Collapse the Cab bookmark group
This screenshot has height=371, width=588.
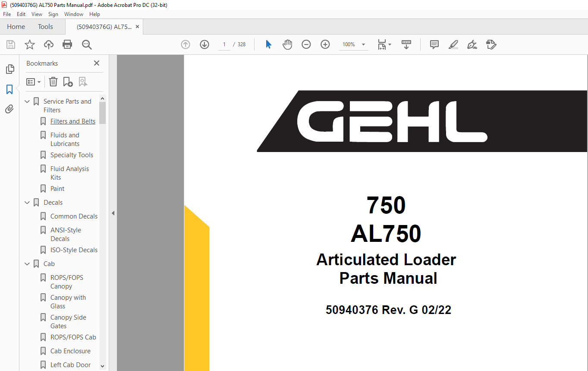[x=28, y=264]
